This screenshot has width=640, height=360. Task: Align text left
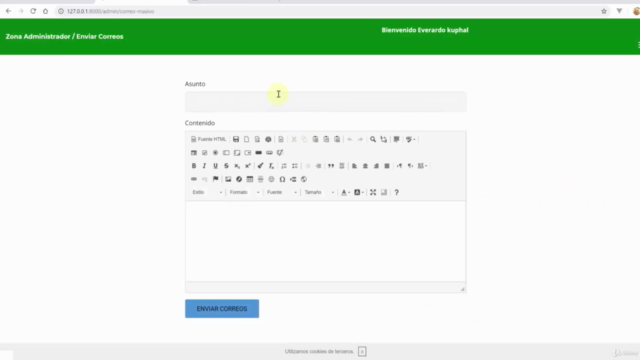point(355,166)
